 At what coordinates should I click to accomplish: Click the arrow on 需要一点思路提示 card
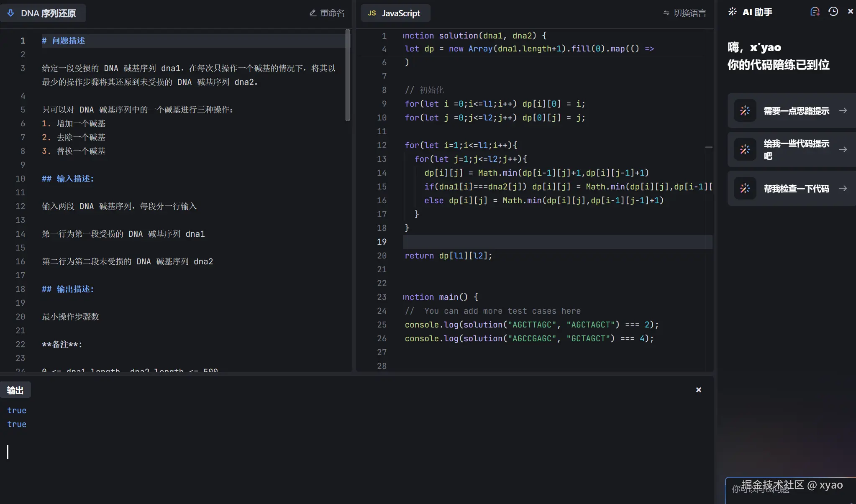coord(843,110)
